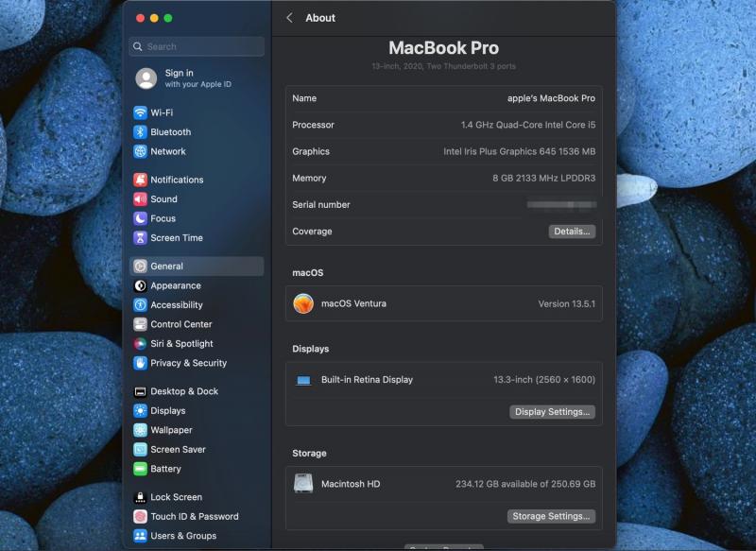Image resolution: width=756 pixels, height=551 pixels.
Task: Click the Macintosh HD drive icon
Action: [x=303, y=483]
